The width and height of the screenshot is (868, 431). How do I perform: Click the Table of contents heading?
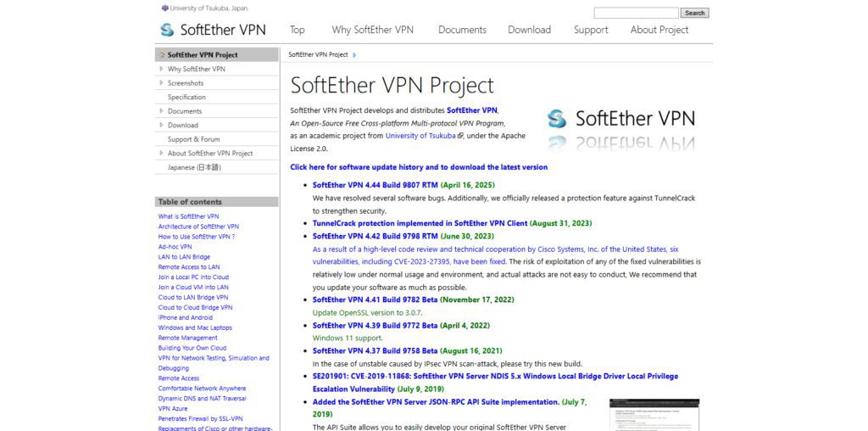click(x=190, y=202)
